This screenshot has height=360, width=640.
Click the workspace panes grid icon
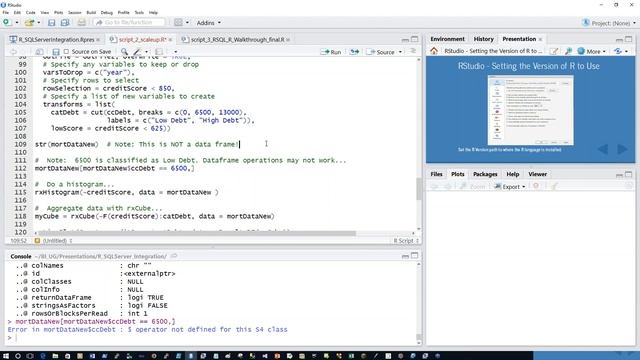(178, 23)
